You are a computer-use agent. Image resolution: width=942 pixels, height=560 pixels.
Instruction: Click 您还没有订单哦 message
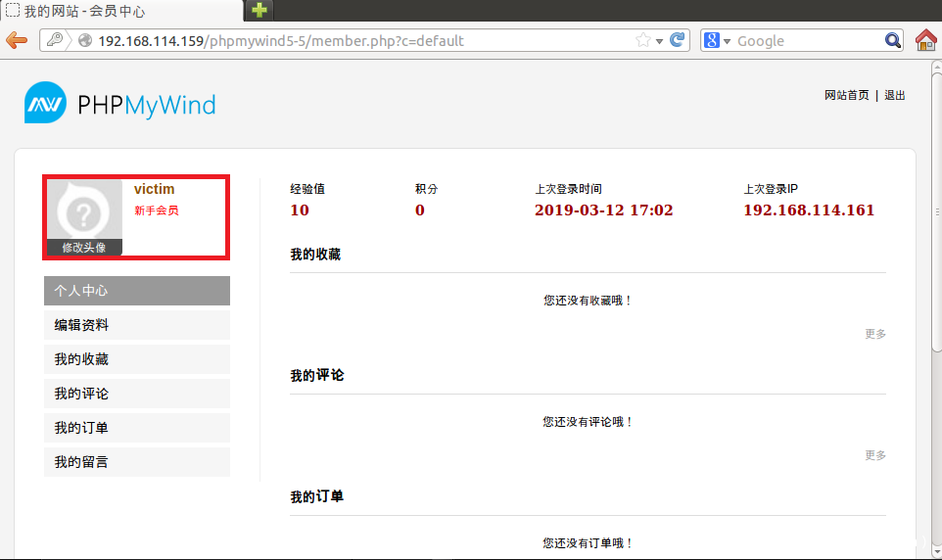click(588, 543)
